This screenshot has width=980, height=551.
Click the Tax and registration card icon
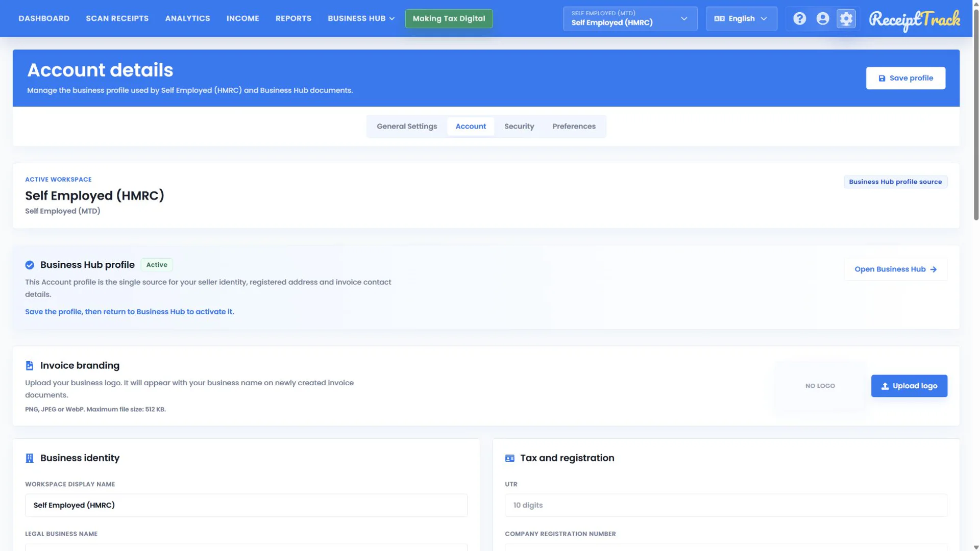509,458
